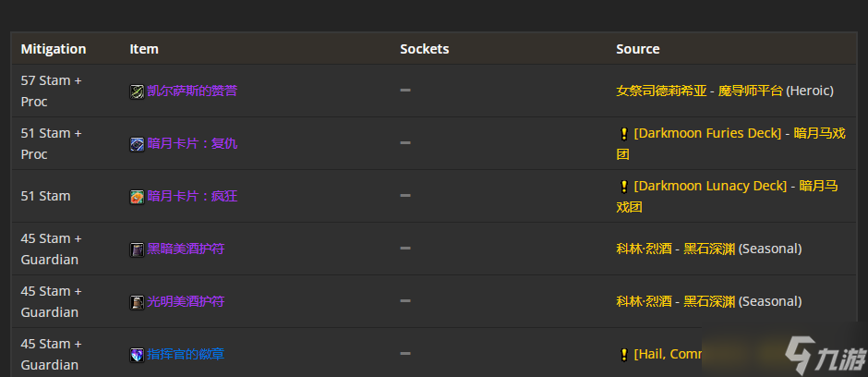Click the 光明美酒护符 trinket icon
Image resolution: width=868 pixels, height=377 pixels.
pos(138,302)
